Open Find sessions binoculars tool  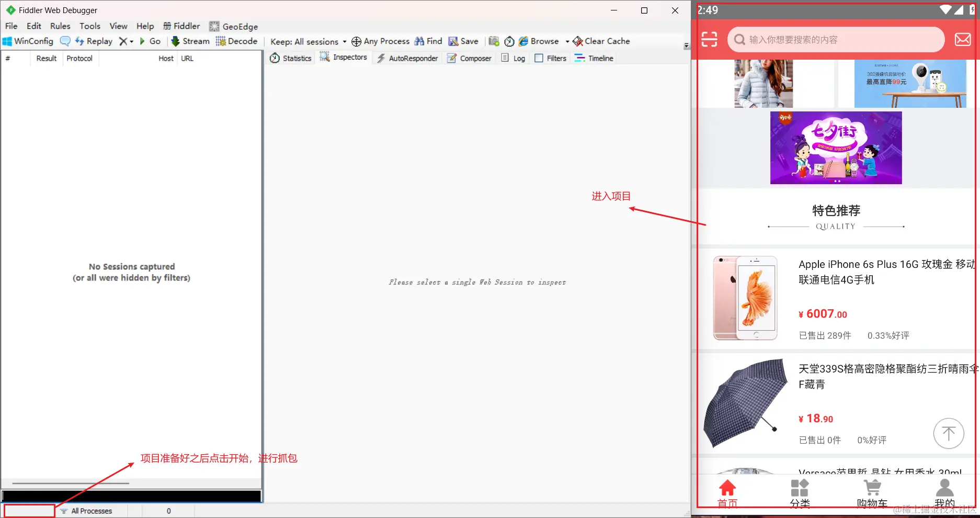[x=428, y=41]
